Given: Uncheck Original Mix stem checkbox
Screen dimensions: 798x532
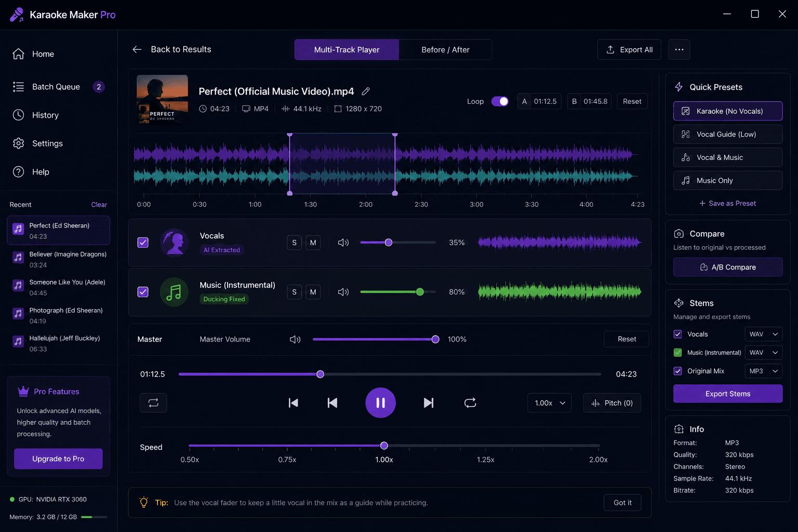Looking at the screenshot, I should coord(677,371).
